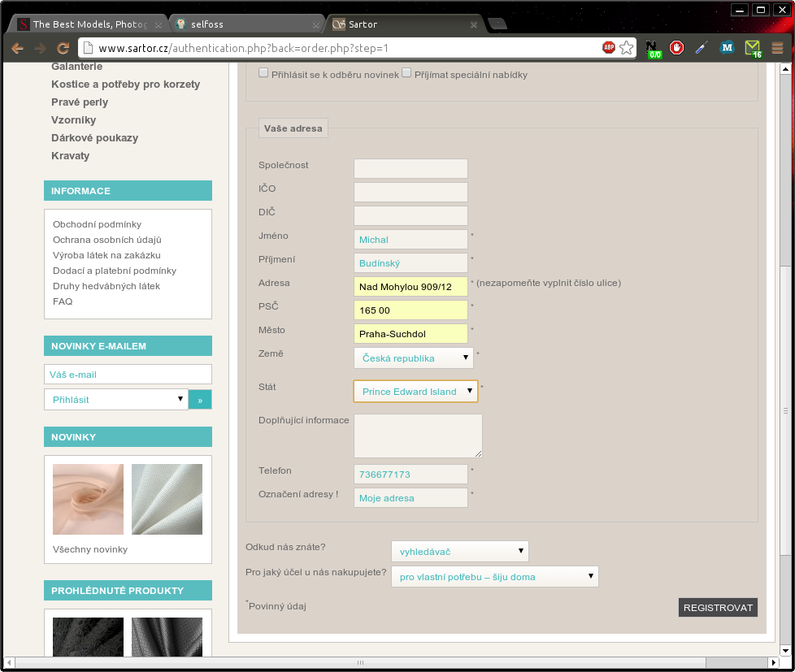Open Obchodní podmínky link
Viewport: 795px width, 672px height.
click(x=97, y=224)
